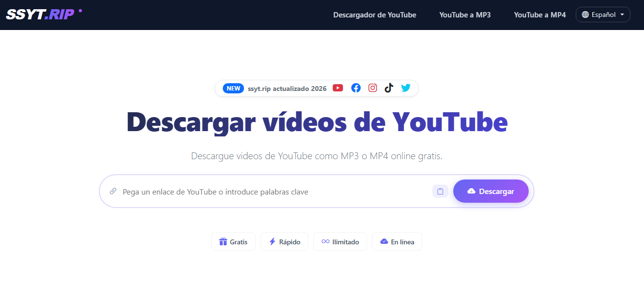Click the gift icon on Gratis badge
The image size is (644, 284).
click(x=223, y=242)
